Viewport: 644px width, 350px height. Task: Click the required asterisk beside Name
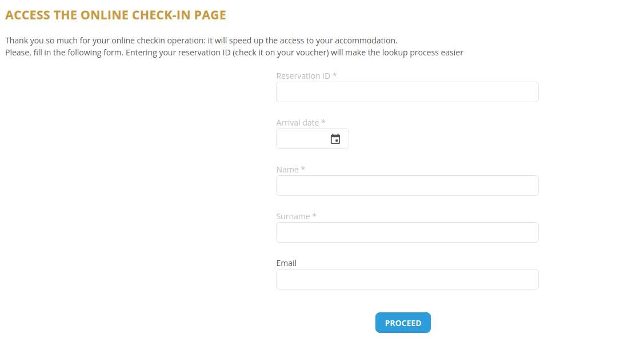[x=303, y=170]
